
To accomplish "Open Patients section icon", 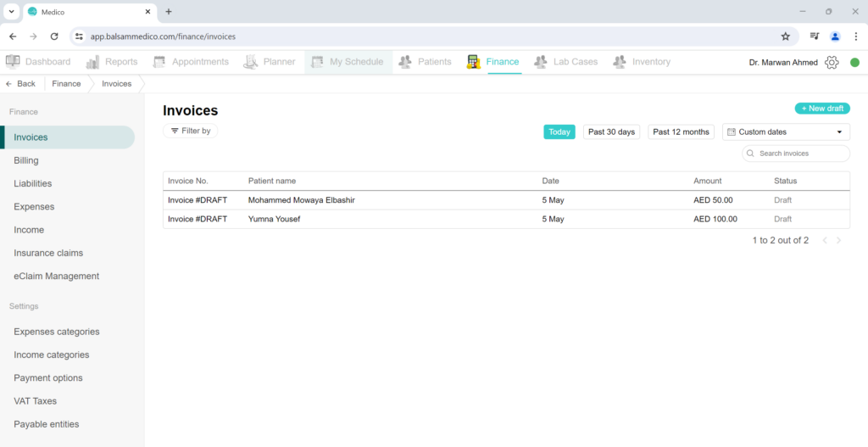I will click(x=405, y=62).
